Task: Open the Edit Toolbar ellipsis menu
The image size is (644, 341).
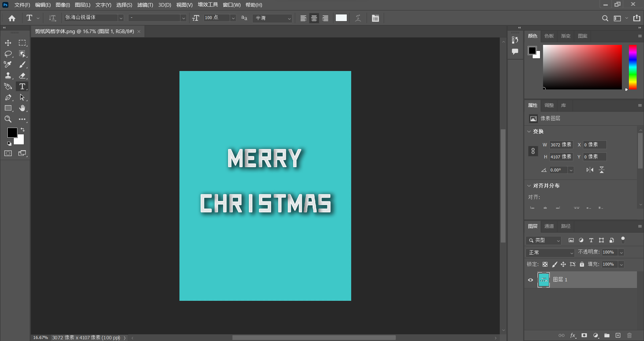Action: click(x=22, y=119)
